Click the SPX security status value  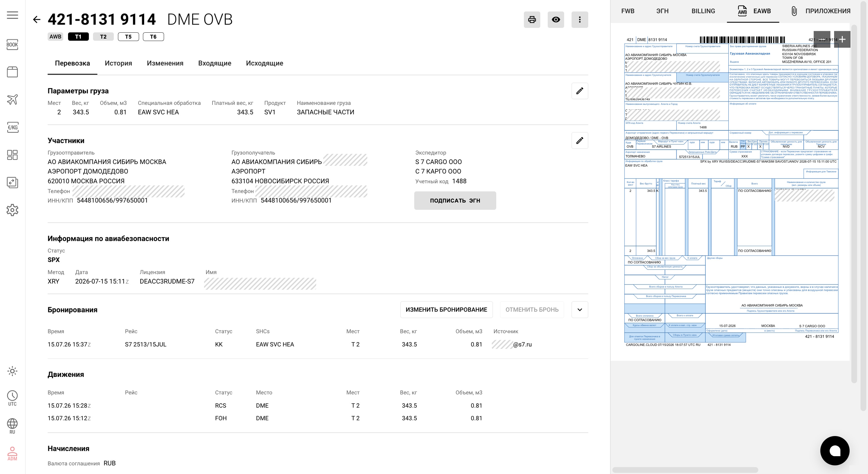coord(53,260)
